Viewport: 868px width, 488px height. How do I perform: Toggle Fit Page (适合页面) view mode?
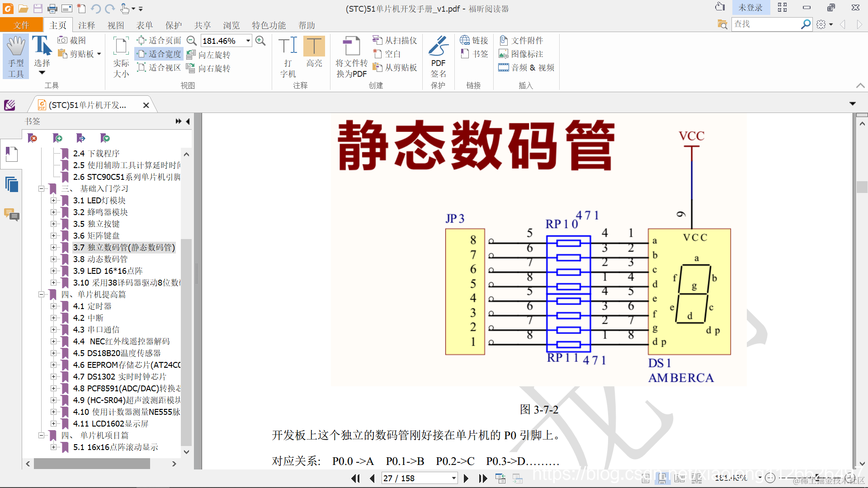click(159, 40)
